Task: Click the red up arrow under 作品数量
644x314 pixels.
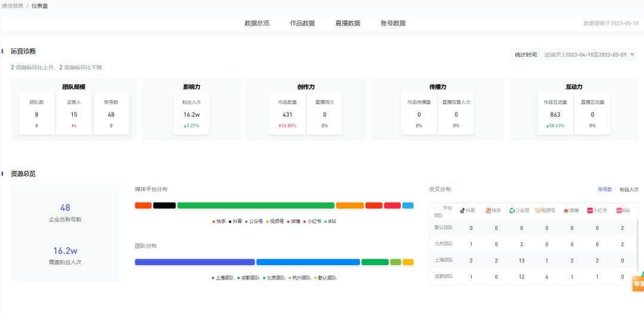Action: pyautogui.click(x=280, y=126)
